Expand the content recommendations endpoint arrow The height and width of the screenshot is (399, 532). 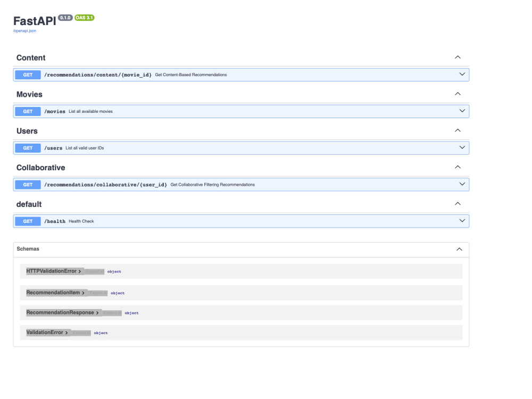coord(462,74)
